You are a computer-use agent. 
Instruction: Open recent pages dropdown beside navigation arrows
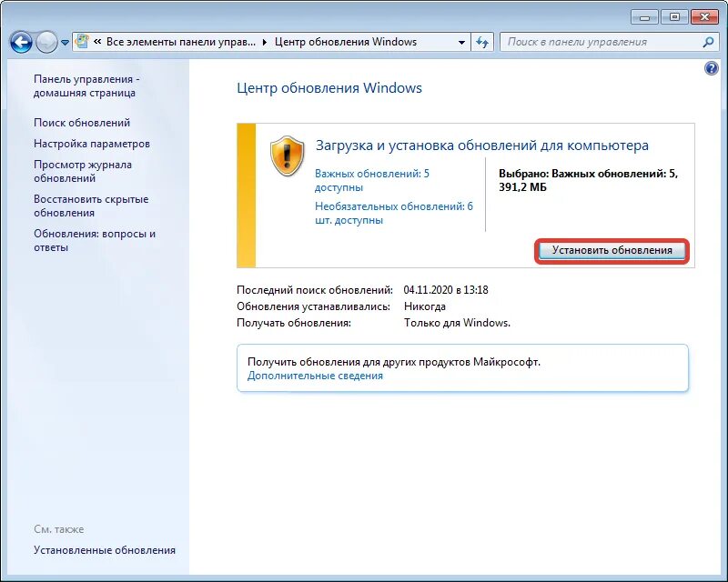click(x=65, y=43)
